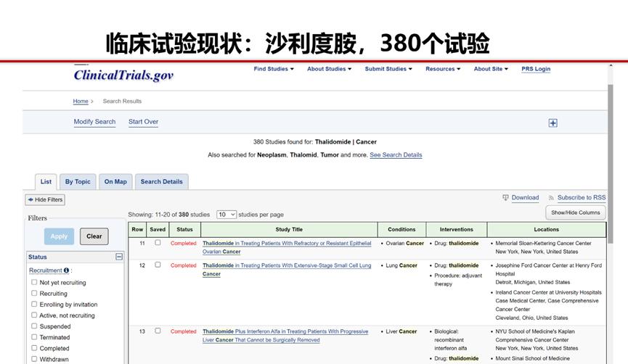Image resolution: width=628 pixels, height=364 pixels.
Task: Click the RSS feed icon
Action: pyautogui.click(x=552, y=198)
